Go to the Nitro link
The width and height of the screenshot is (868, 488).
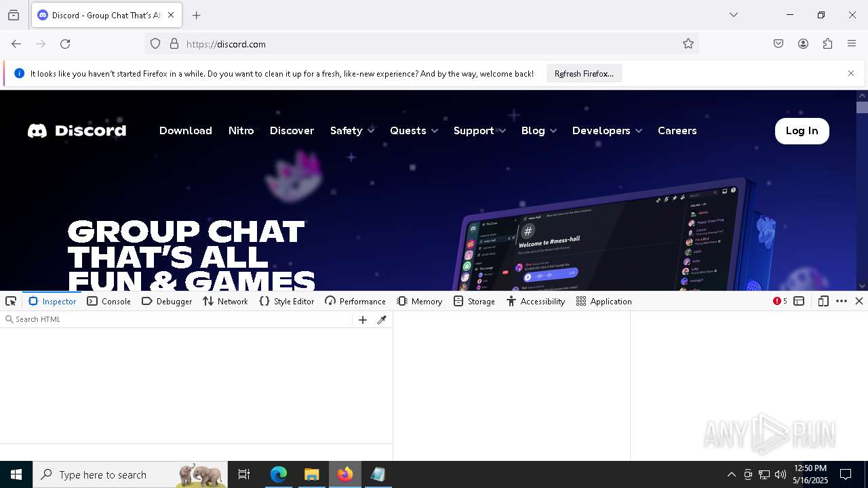(x=241, y=131)
